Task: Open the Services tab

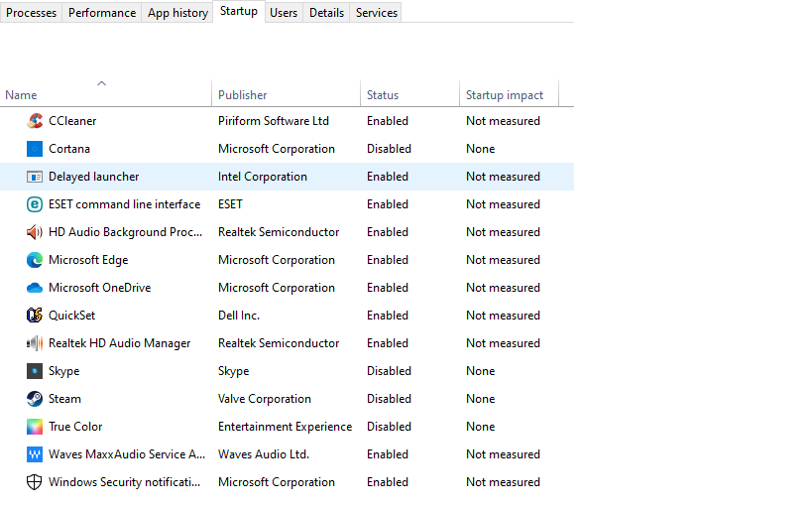Action: pyautogui.click(x=377, y=13)
